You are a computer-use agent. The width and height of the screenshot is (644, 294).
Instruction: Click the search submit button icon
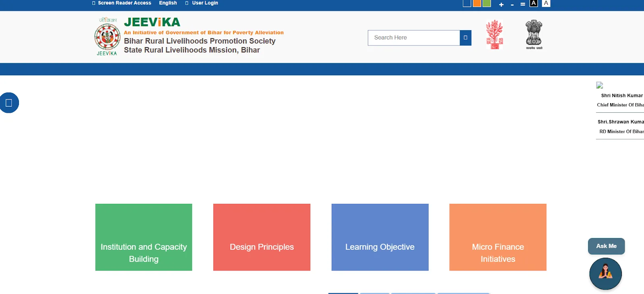click(x=465, y=38)
